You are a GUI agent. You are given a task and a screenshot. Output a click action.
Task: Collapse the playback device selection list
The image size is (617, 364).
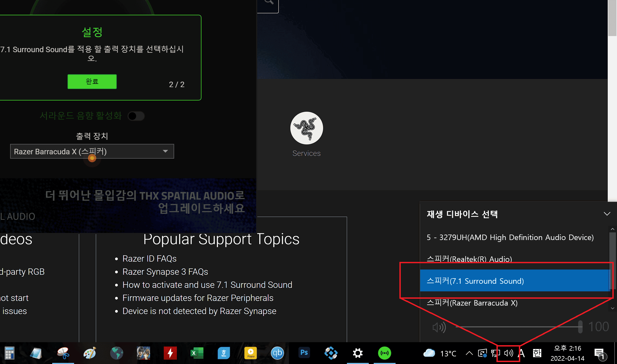(x=607, y=214)
